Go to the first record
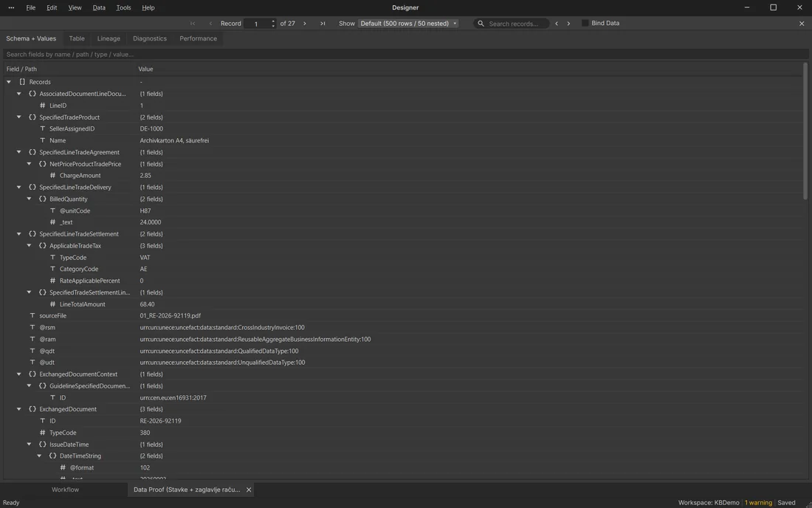The image size is (812, 508). tap(193, 24)
